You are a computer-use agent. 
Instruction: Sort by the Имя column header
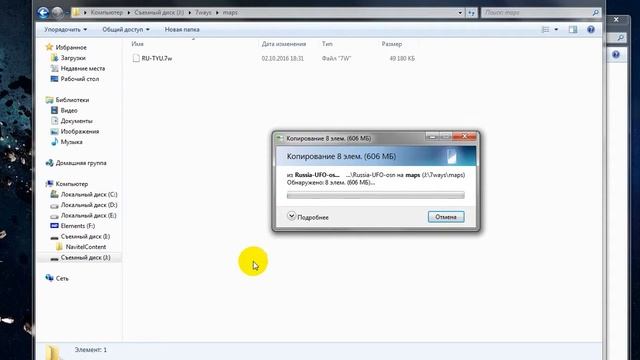tap(138, 44)
